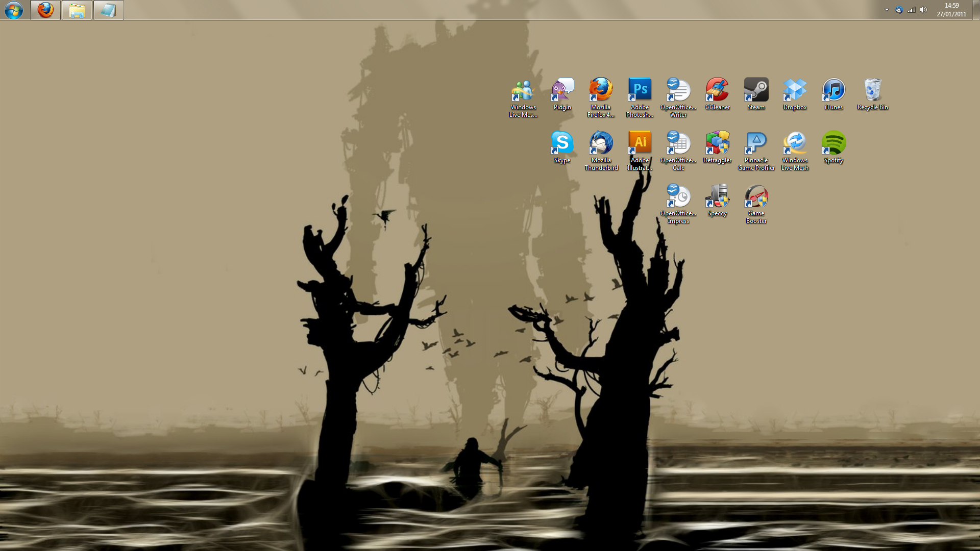Select the Recycle Bin icon
The image size is (980, 551).
[x=872, y=90]
